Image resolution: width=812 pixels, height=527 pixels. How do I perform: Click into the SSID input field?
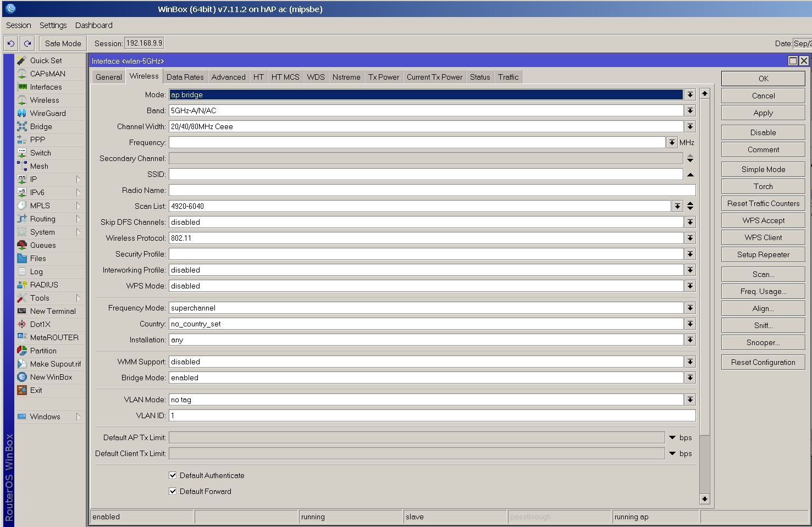[x=426, y=174]
